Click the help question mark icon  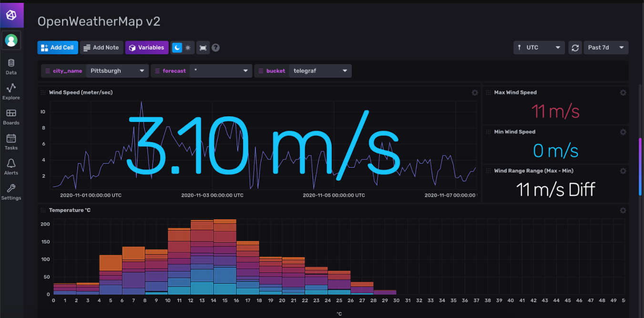coord(215,48)
